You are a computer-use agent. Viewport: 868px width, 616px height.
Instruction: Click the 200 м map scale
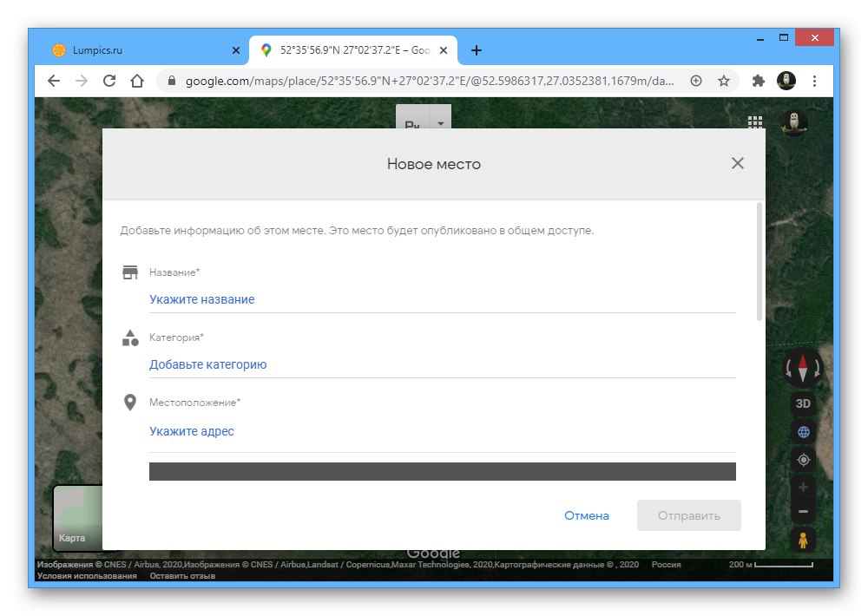771,565
